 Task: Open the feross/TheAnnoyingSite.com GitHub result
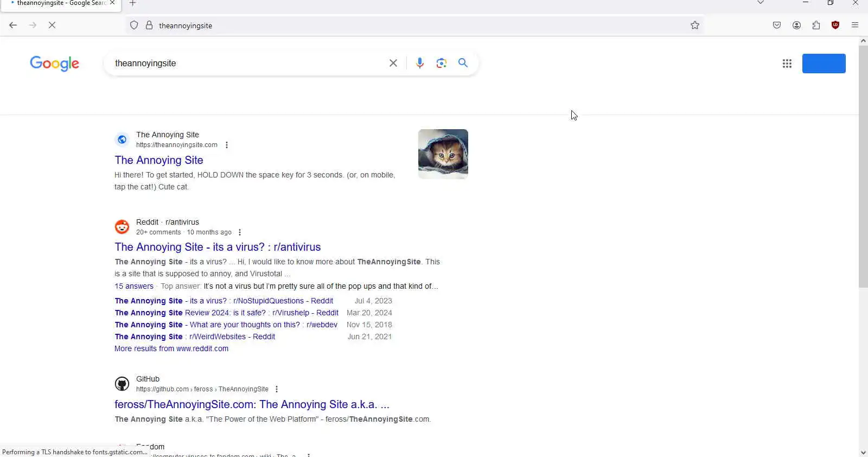click(252, 404)
